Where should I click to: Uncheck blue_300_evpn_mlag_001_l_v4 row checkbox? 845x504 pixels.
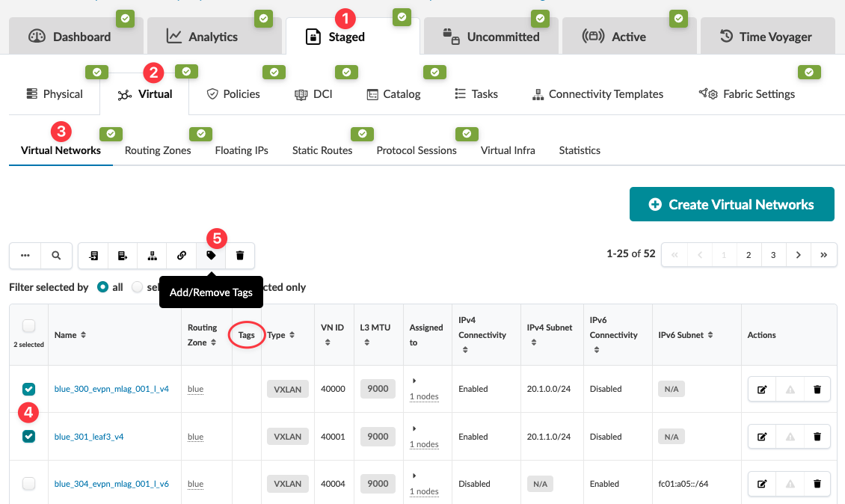pyautogui.click(x=28, y=389)
